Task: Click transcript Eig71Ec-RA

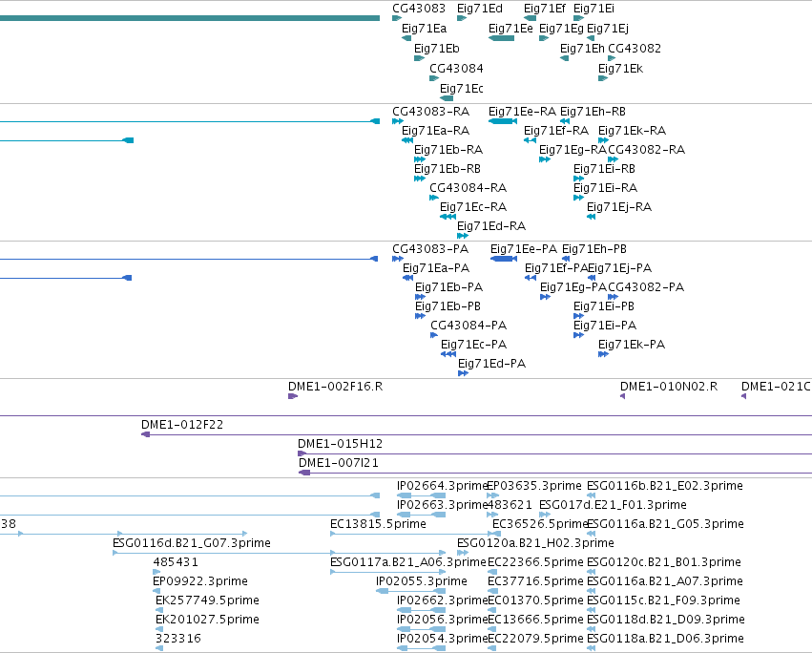Action: 473,208
